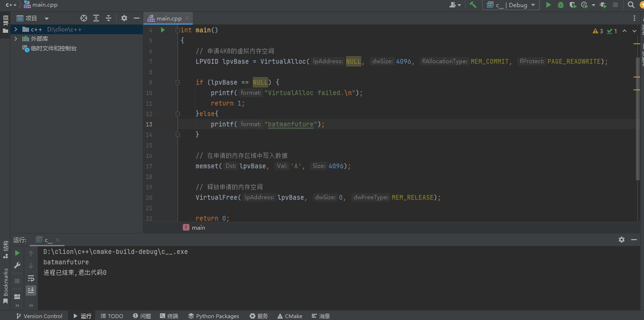Click the gutter run arrow beside main()
The height and width of the screenshot is (320, 644).
click(x=163, y=30)
